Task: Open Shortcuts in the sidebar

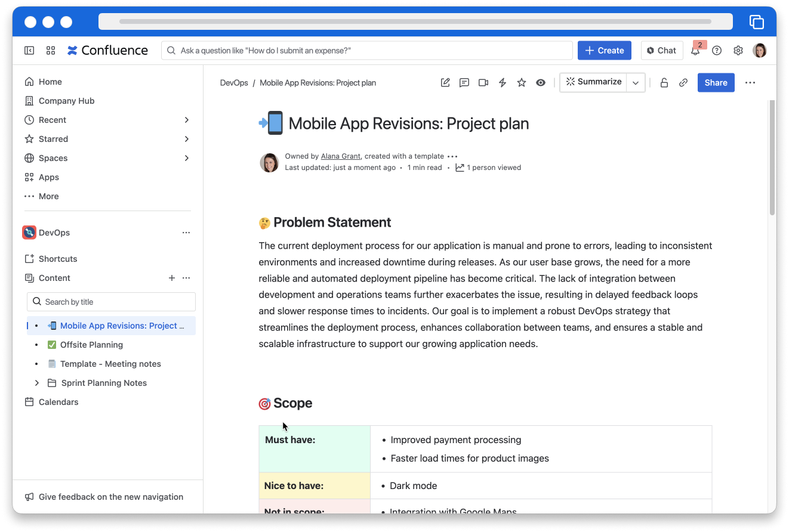Action: pos(58,259)
